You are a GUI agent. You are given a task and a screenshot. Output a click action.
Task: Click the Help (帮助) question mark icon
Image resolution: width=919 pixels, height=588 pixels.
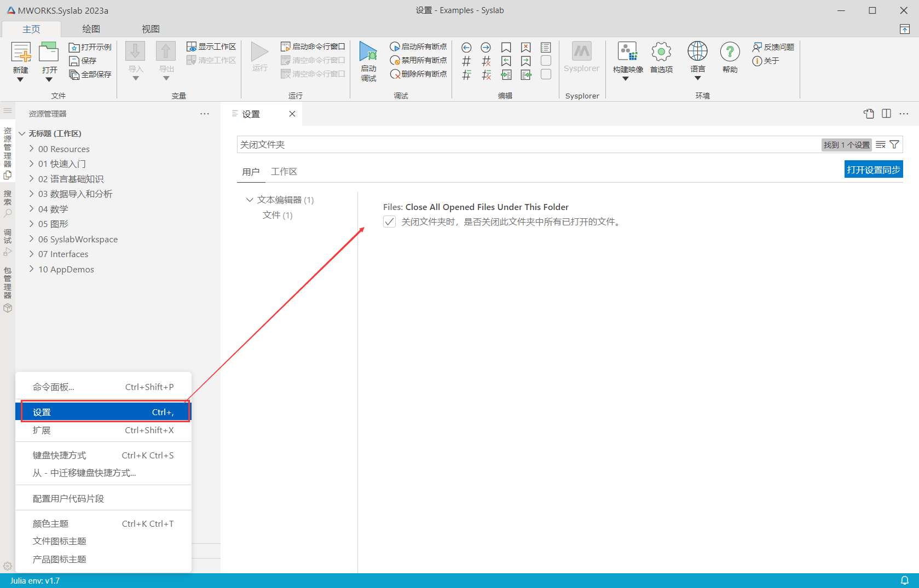tap(730, 53)
